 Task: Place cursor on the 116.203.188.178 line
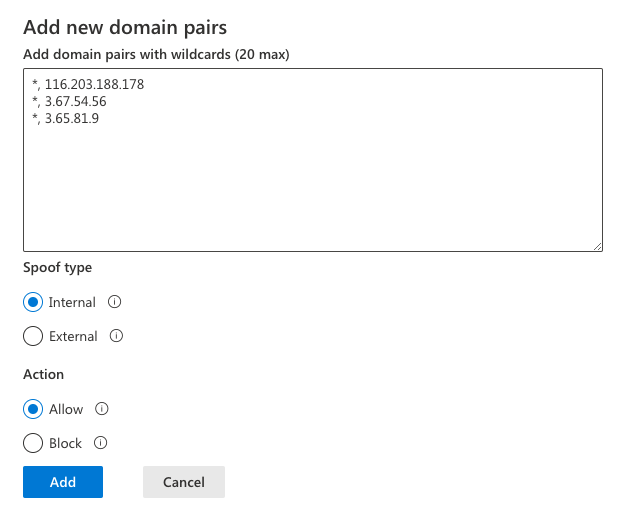click(94, 85)
